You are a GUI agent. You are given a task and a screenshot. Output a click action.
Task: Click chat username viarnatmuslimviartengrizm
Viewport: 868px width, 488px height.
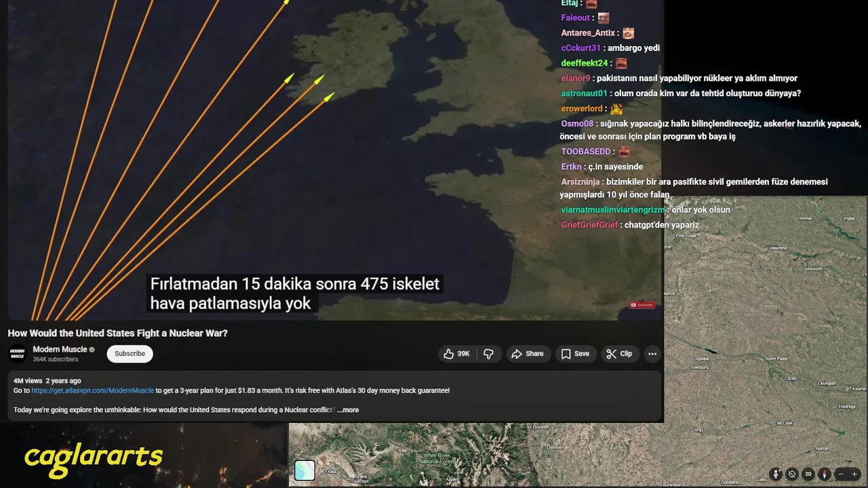pyautogui.click(x=614, y=210)
